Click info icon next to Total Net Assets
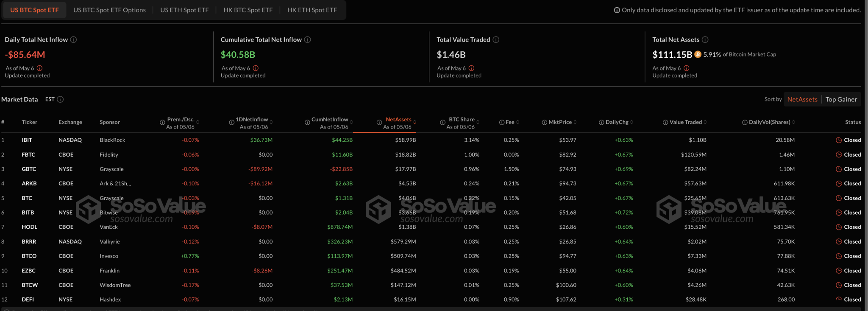868x311 pixels. coord(705,39)
